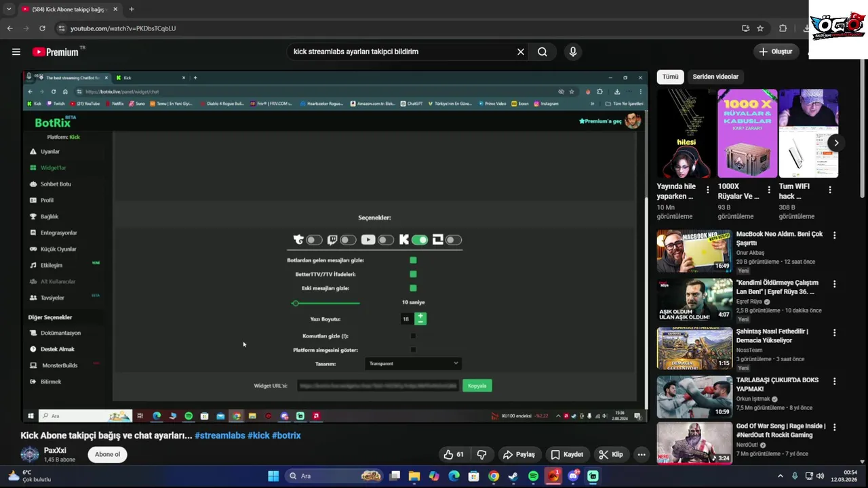Launch Spotify from the taskbar

[533, 476]
